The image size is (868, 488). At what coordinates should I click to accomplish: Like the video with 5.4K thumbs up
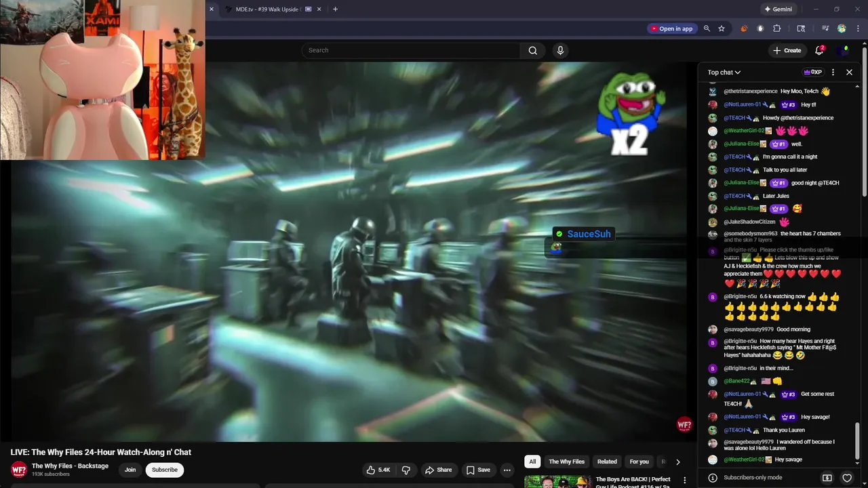378,470
